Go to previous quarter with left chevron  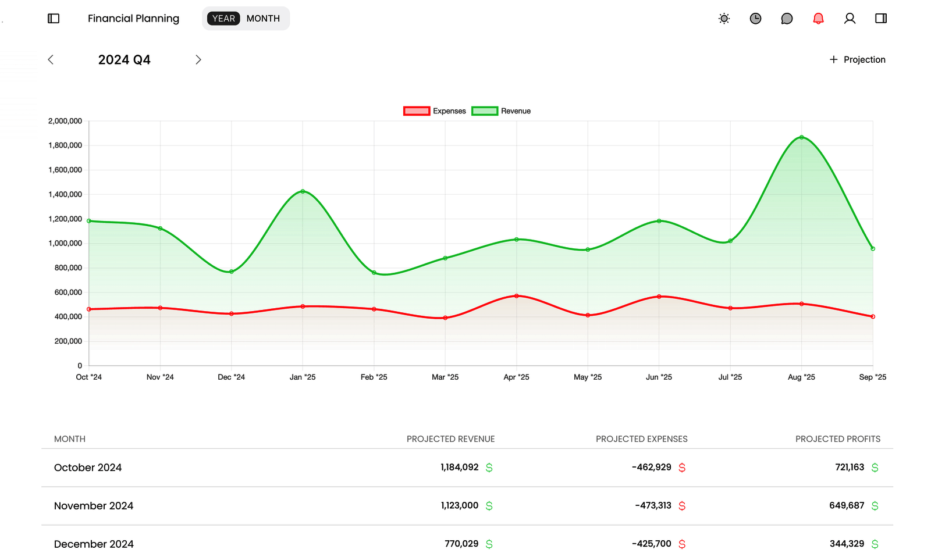pyautogui.click(x=51, y=60)
